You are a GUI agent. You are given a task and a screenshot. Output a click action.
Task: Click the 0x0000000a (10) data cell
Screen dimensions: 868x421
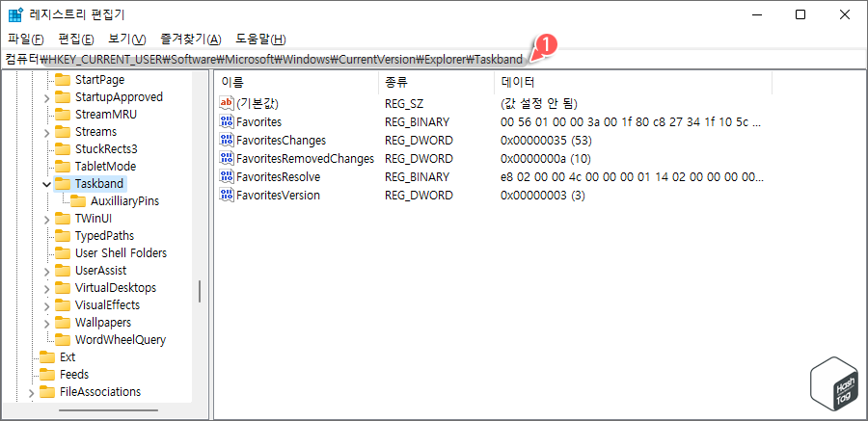click(x=546, y=159)
